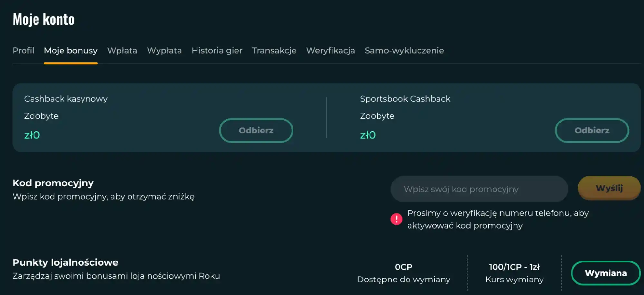Open the Samo-wykluczenie tab
Viewport: 644px width, 295px height.
[x=404, y=51]
